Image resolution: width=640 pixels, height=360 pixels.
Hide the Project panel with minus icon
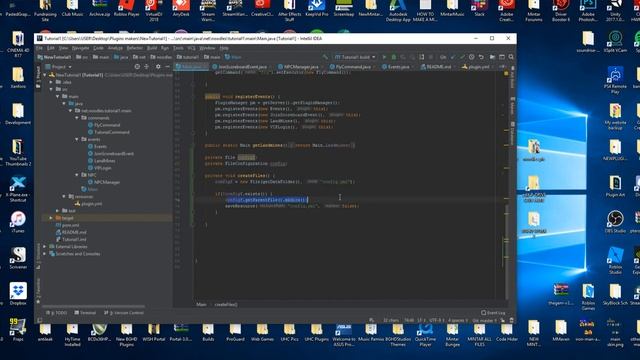(x=167, y=67)
